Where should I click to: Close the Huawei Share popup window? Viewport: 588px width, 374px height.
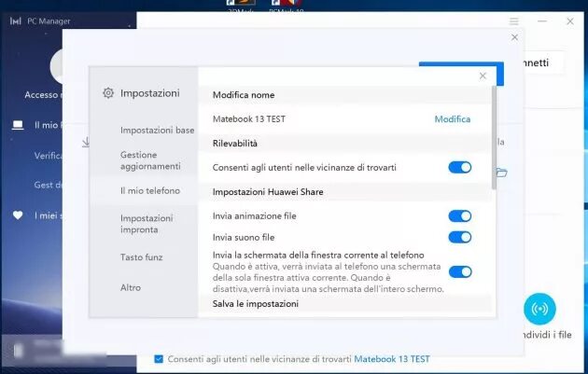pos(514,37)
